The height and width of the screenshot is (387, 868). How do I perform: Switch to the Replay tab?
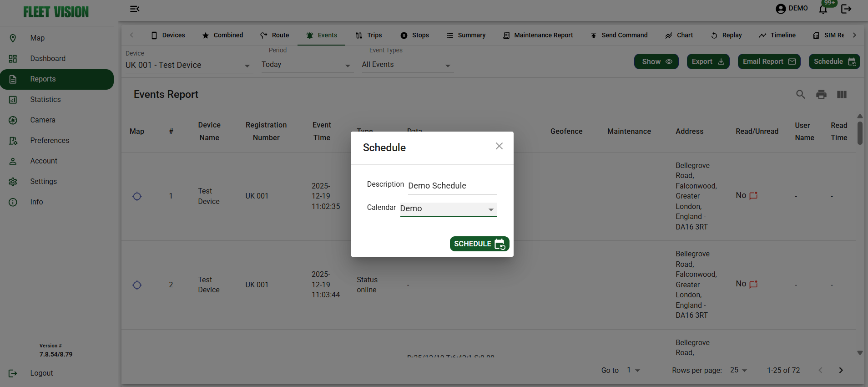(x=726, y=35)
